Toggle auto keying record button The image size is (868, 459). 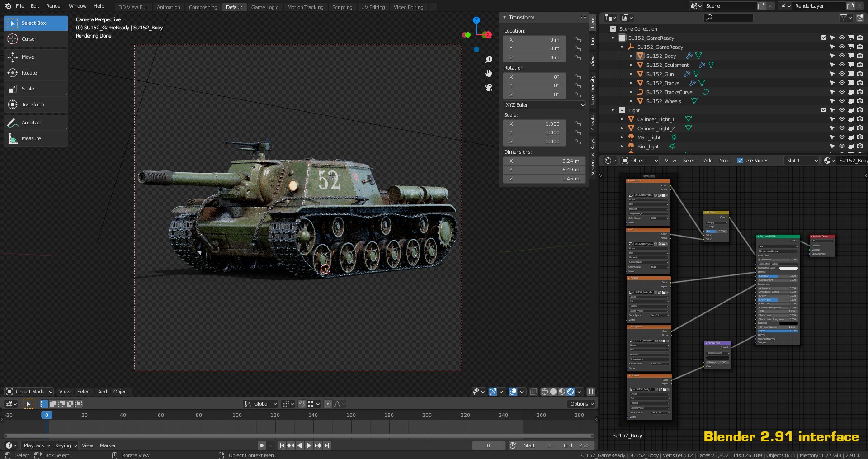tap(262, 445)
